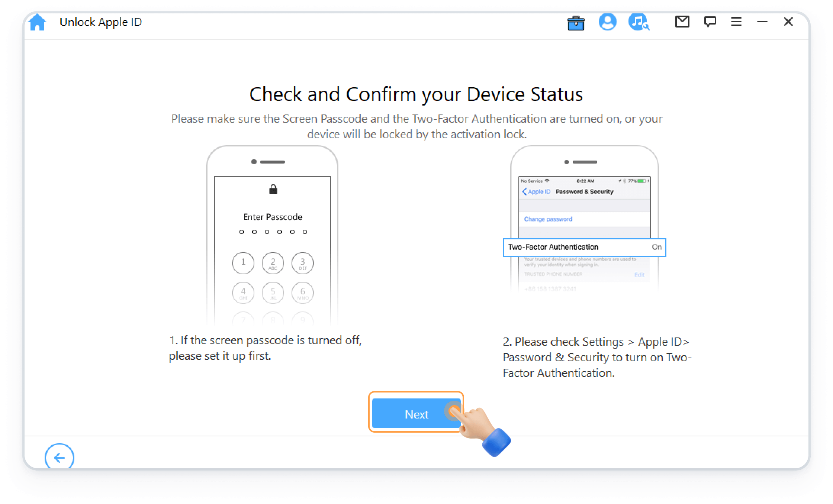
Task: Click the briefcase/toolbox icon
Action: 575,22
